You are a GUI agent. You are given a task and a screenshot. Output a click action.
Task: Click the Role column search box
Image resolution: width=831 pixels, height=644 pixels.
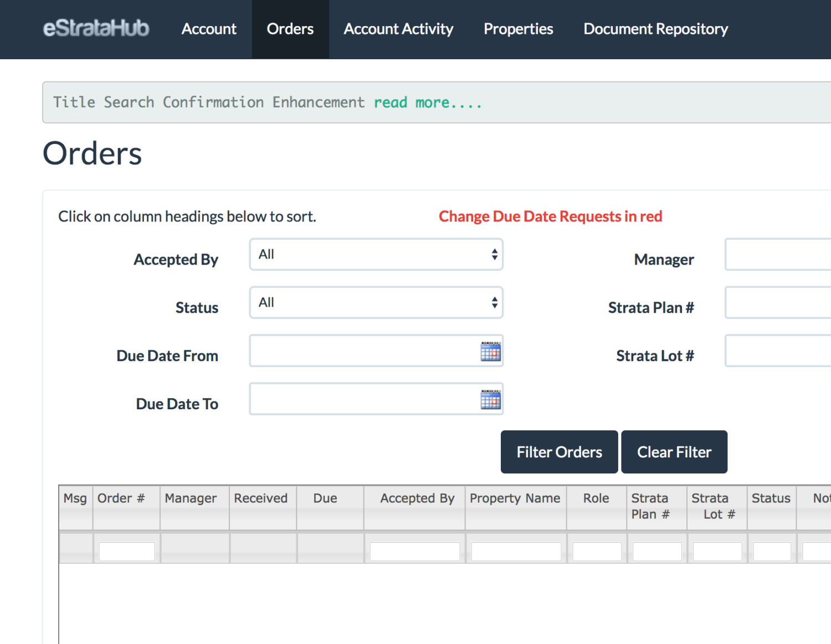(597, 552)
